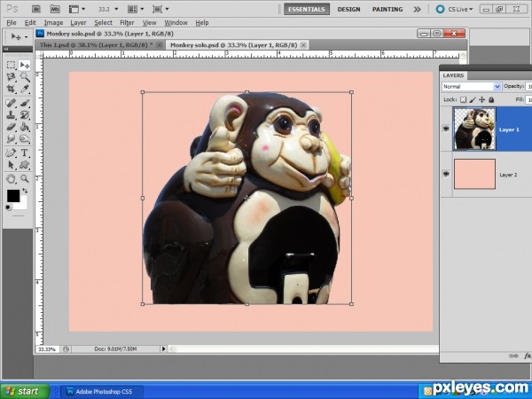Screen dimensions: 532x399
Task: Click the Windows start button
Action: tap(25, 391)
